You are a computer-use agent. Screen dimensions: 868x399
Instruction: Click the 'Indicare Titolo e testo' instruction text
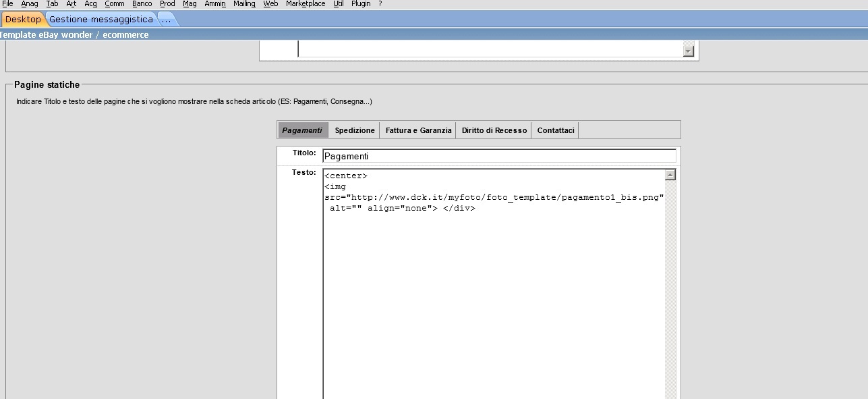[194, 101]
